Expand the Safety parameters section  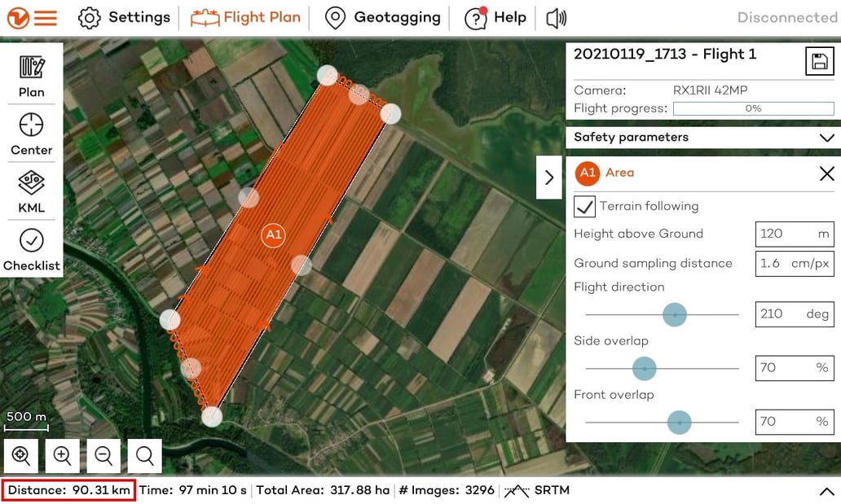[826, 138]
